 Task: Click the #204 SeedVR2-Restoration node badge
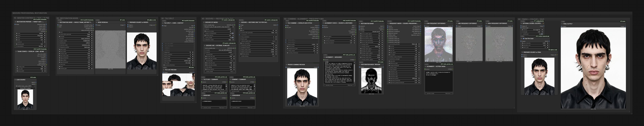pyautogui.click(x=40, y=19)
